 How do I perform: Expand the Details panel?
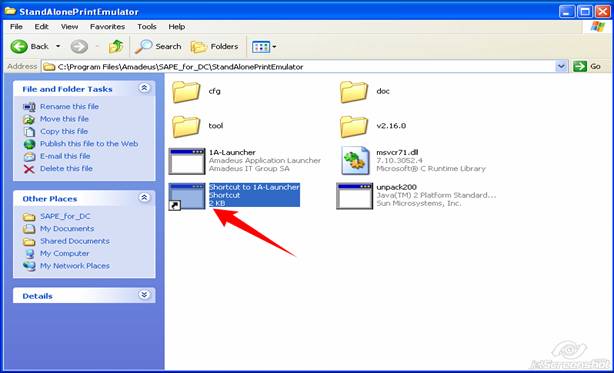click(x=144, y=294)
